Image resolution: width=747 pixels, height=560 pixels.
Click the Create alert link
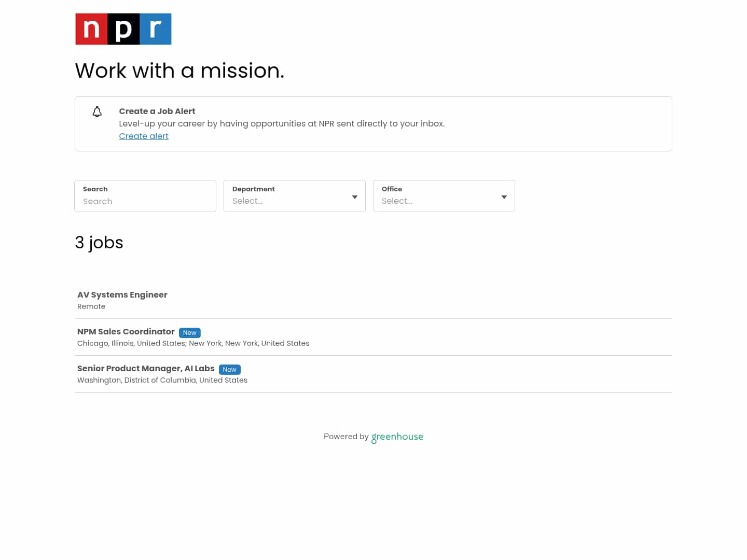[x=144, y=136]
